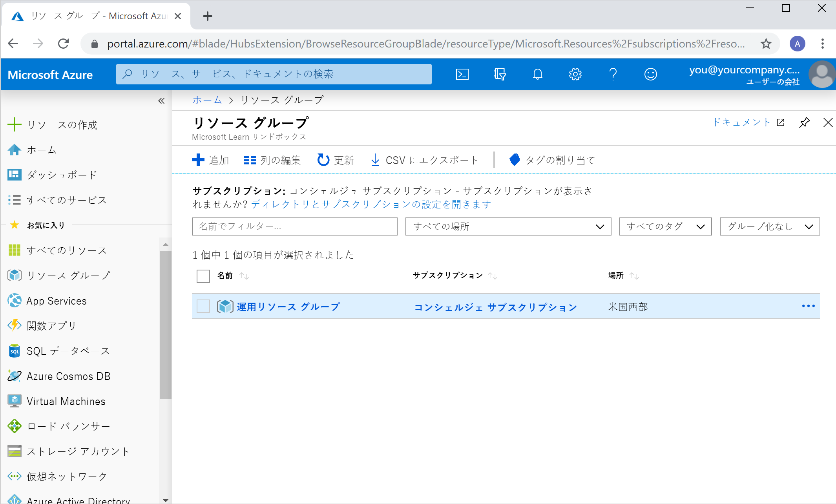
Task: Click the 仮想ネットワーク icon
Action: pyautogui.click(x=15, y=476)
